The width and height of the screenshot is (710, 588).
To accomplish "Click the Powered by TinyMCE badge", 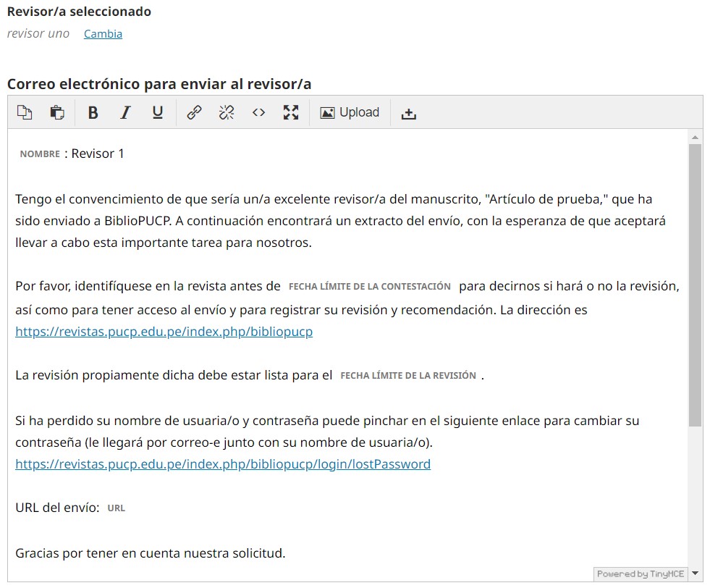I will point(640,574).
